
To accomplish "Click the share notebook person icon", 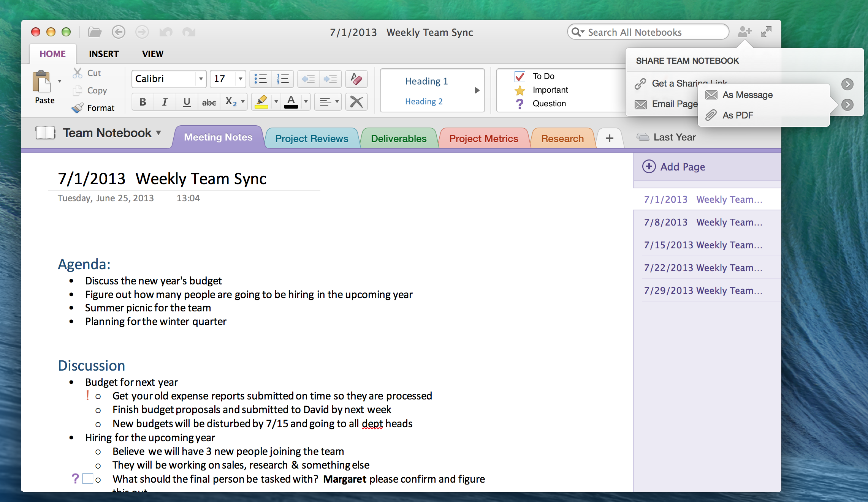I will pos(744,32).
